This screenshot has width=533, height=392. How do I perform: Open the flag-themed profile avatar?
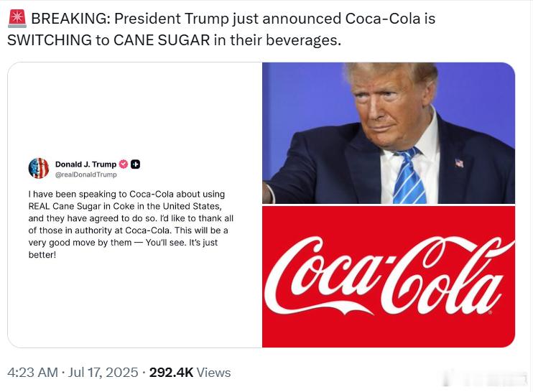coord(39,168)
